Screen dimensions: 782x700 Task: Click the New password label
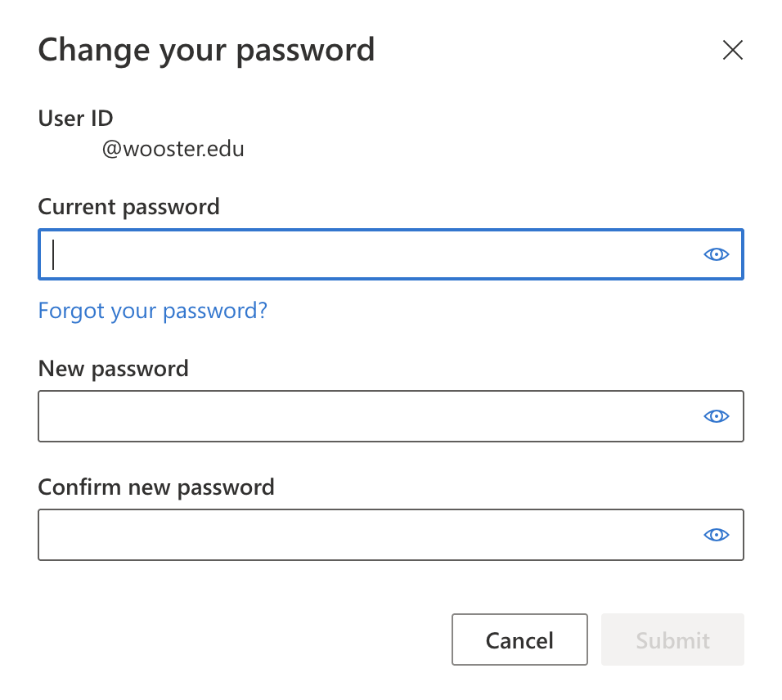(113, 369)
